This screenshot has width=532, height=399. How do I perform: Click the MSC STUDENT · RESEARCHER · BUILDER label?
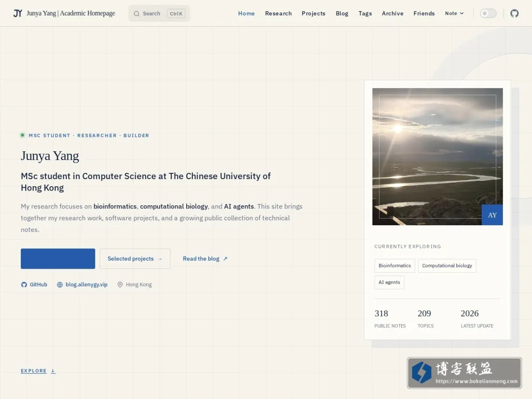click(89, 136)
